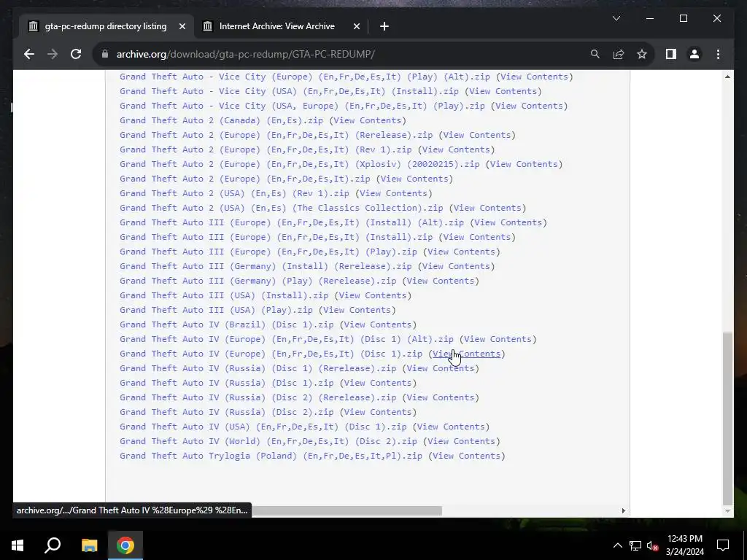This screenshot has width=747, height=560.
Task: View Contents of GTA III (Germany) (Play) (Rerelease)
Action: point(440,281)
